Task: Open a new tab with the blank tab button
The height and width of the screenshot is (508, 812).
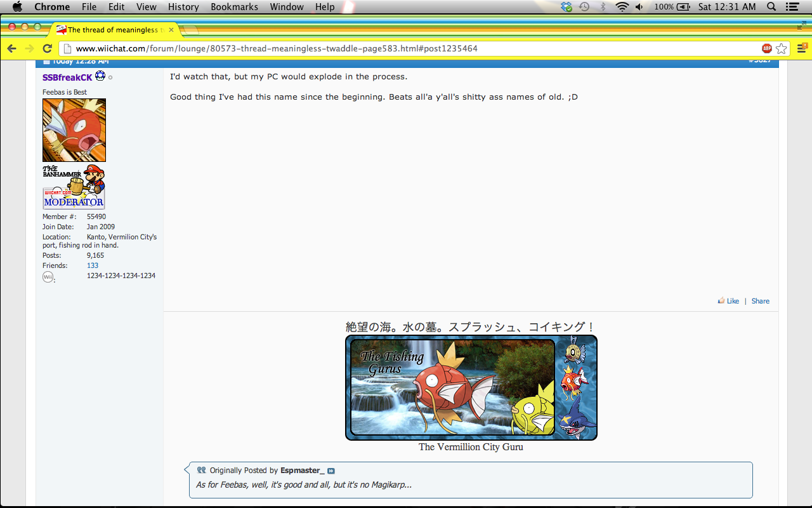Action: [190, 30]
